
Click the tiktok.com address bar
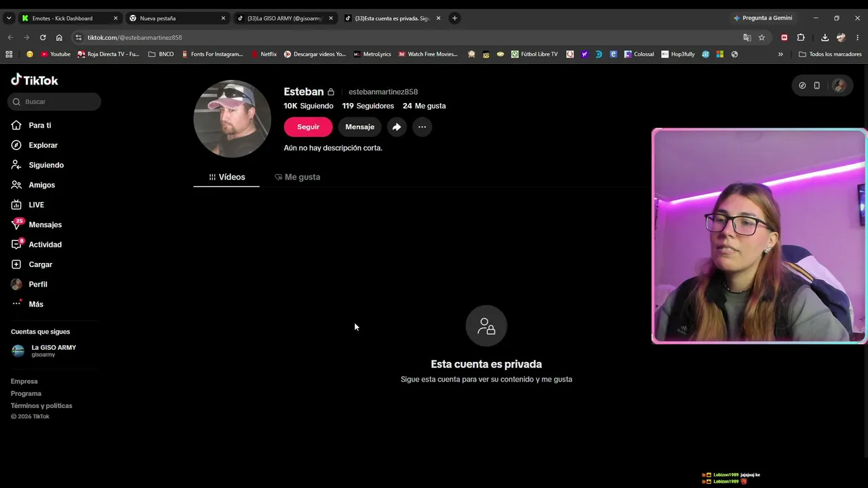(407, 37)
